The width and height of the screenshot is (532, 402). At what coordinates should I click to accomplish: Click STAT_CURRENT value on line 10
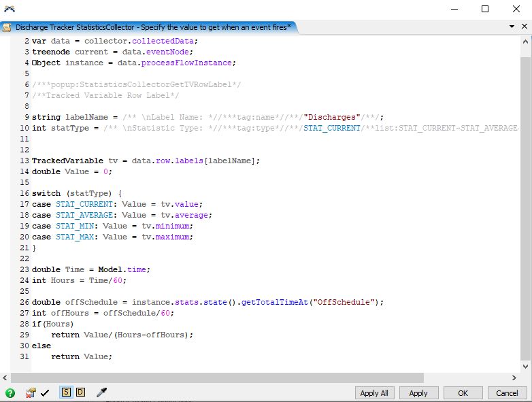coord(332,128)
